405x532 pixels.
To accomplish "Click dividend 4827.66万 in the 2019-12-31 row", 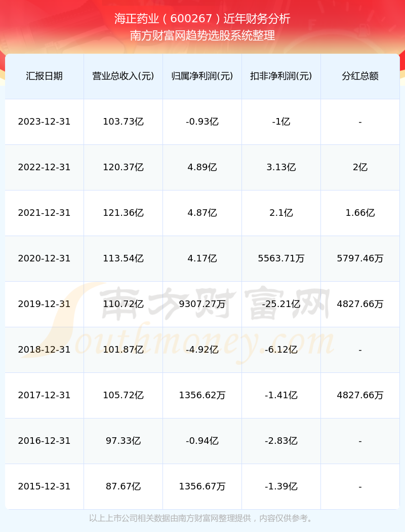I will [x=360, y=304].
